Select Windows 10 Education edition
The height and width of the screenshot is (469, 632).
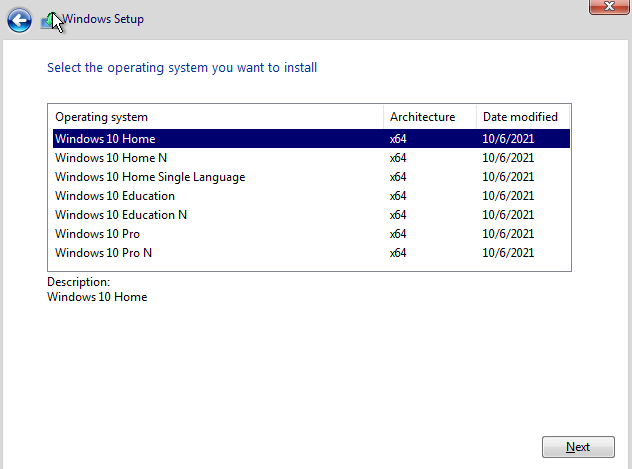point(311,195)
